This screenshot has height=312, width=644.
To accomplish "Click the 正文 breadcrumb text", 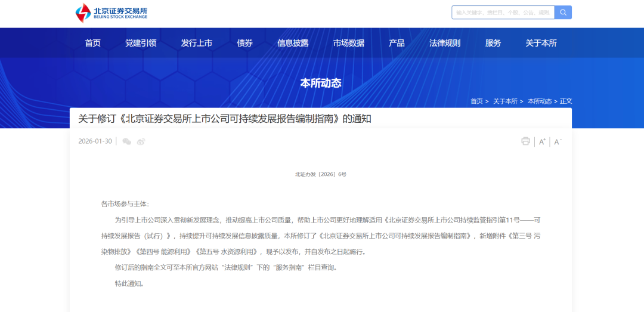I will pos(566,101).
